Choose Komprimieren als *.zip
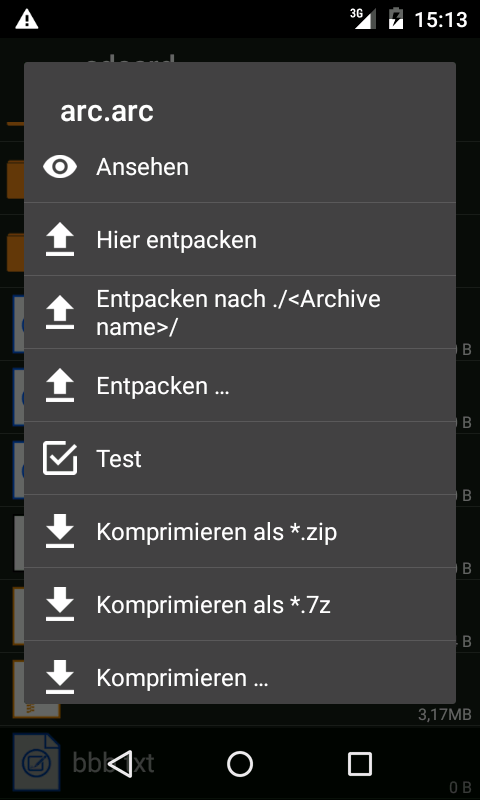The height and width of the screenshot is (800, 480). (x=240, y=531)
